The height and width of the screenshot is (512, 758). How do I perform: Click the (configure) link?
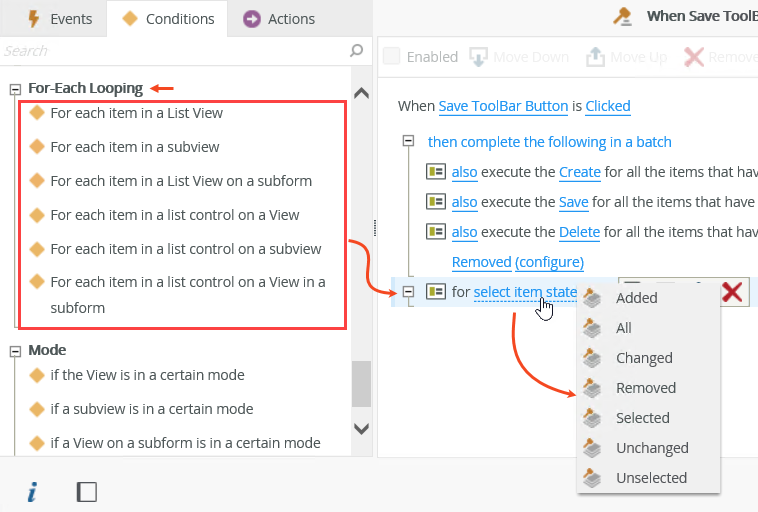pyautogui.click(x=549, y=262)
